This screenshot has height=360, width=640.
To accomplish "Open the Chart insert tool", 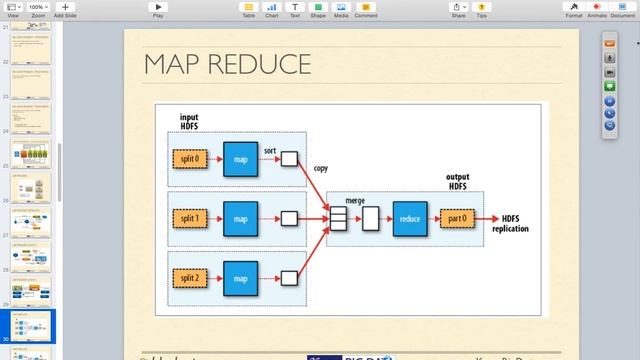I will click(272, 7).
